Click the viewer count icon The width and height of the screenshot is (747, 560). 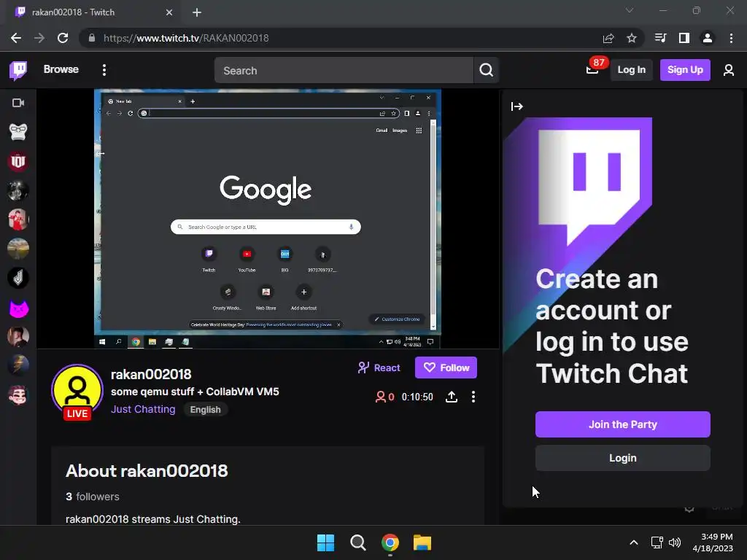(x=380, y=397)
